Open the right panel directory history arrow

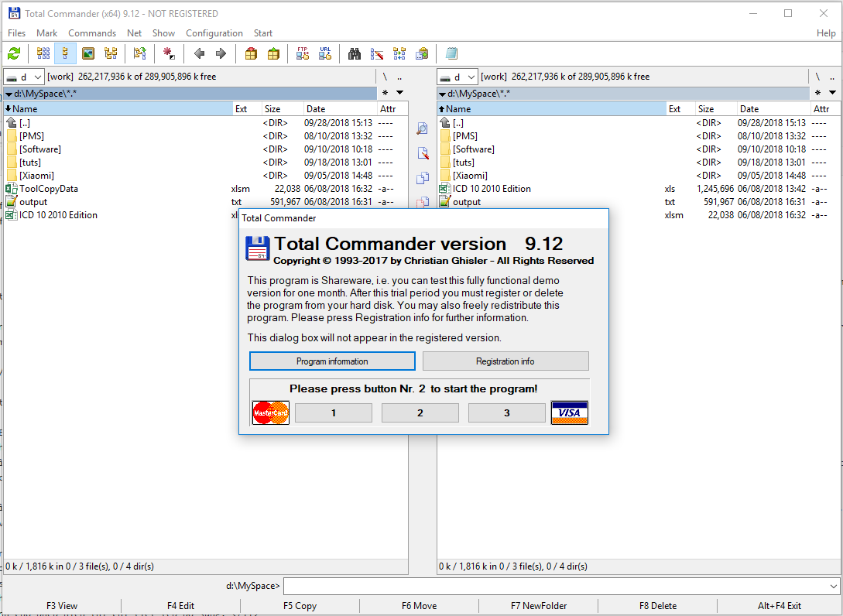pos(833,92)
